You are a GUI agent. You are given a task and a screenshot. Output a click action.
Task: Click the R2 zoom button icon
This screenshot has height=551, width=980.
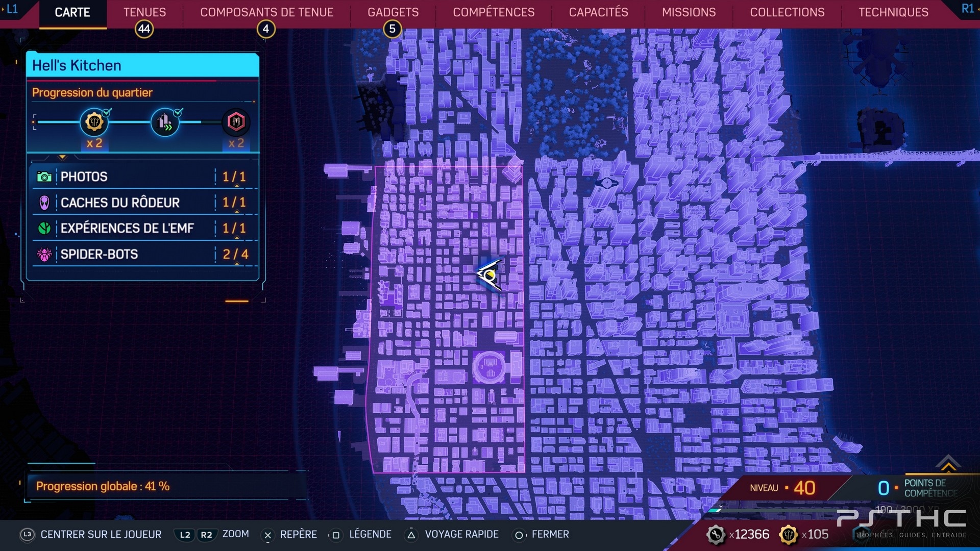(x=206, y=535)
